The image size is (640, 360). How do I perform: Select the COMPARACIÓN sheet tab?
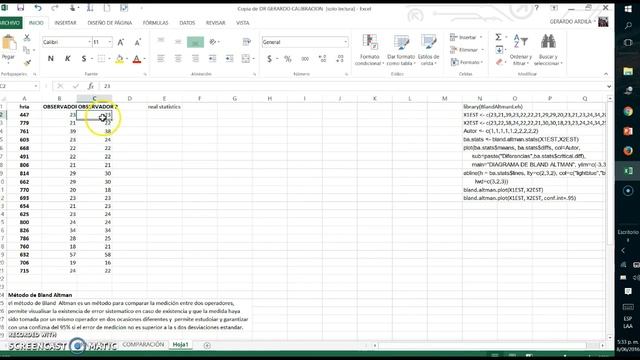pyautogui.click(x=143, y=344)
